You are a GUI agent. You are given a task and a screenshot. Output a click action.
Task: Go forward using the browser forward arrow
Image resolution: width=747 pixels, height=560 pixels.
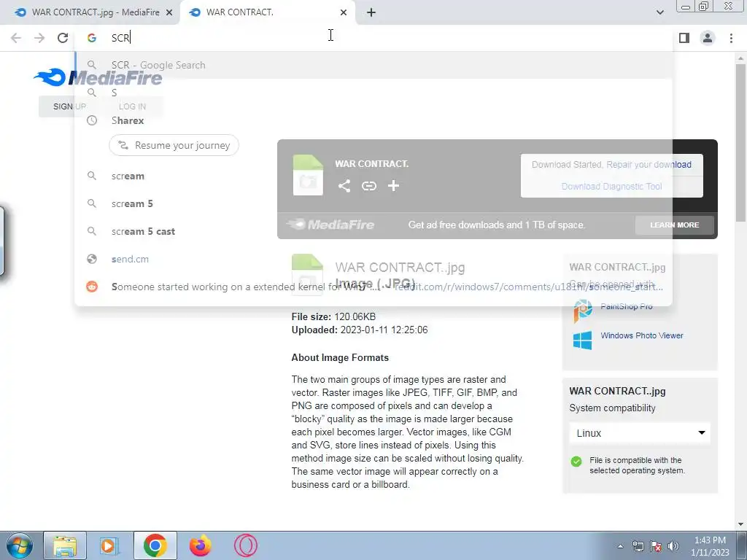coord(39,38)
